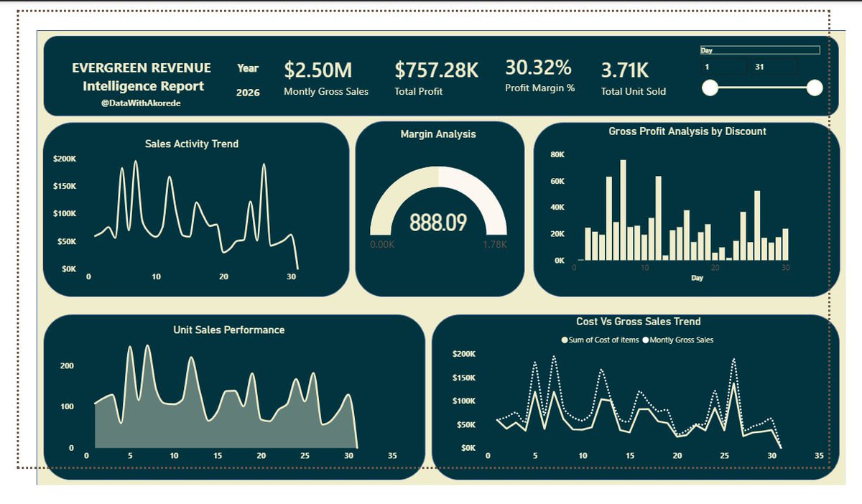Viewport: 862px width, 504px height.
Task: Select the 30.32% profit margin value
Action: point(538,67)
